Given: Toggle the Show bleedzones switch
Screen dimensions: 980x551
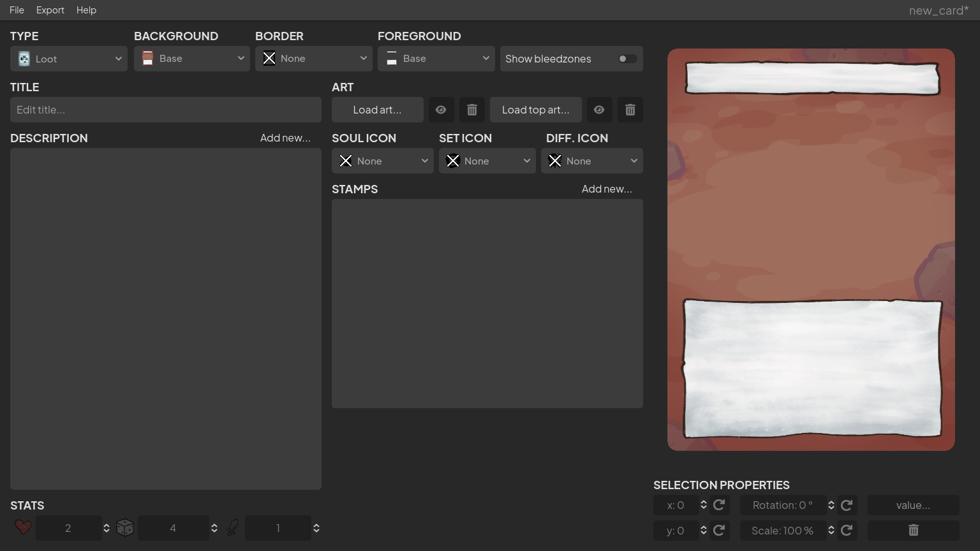Looking at the screenshot, I should point(627,59).
